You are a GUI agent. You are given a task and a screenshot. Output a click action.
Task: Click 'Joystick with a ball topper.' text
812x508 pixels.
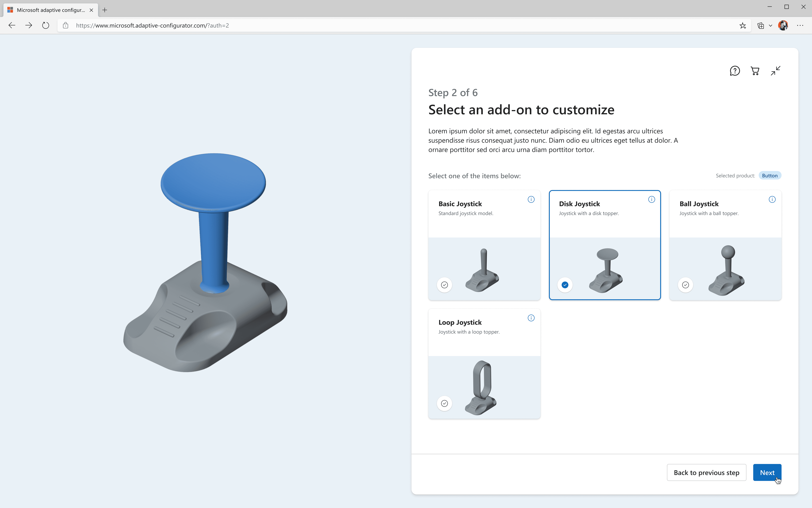(x=709, y=213)
